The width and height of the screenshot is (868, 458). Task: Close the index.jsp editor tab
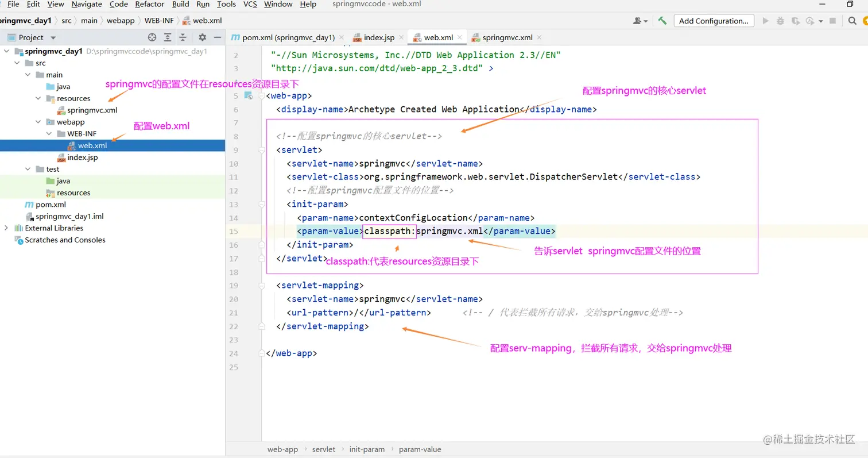401,37
